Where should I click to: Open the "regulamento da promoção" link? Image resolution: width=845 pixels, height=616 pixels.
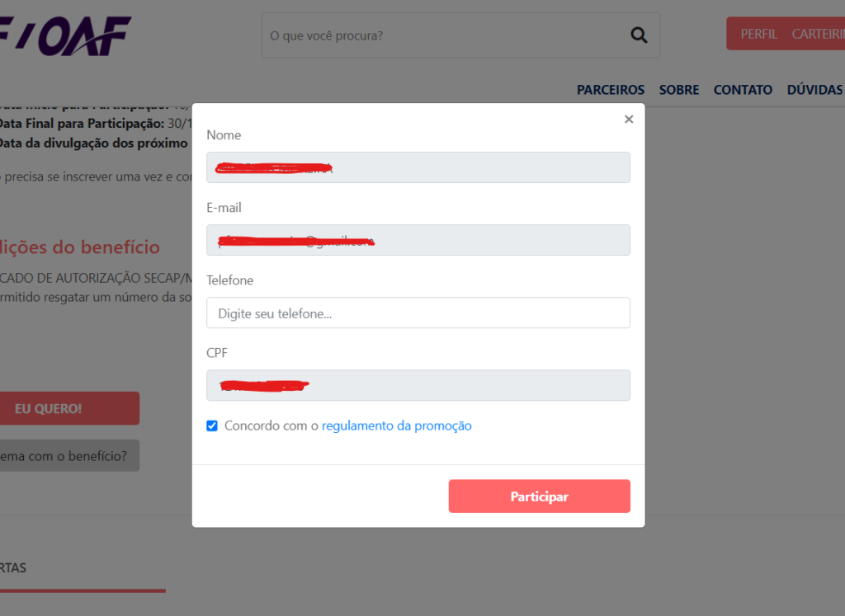coord(396,426)
